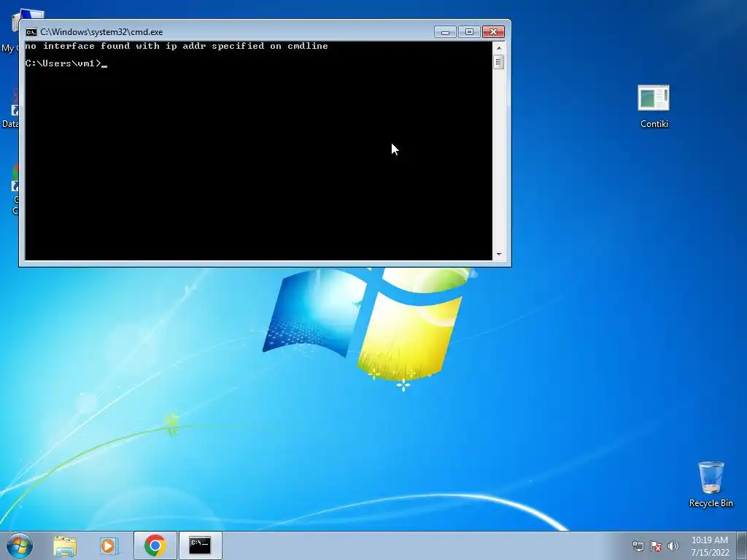Minimize the cmd.exe window
The height and width of the screenshot is (560, 747).
445,32
